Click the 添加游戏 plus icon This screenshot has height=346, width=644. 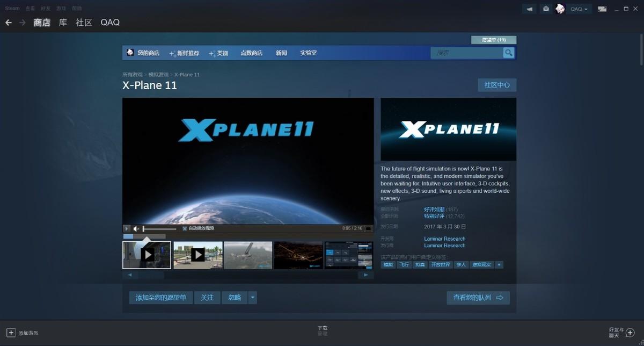11,333
